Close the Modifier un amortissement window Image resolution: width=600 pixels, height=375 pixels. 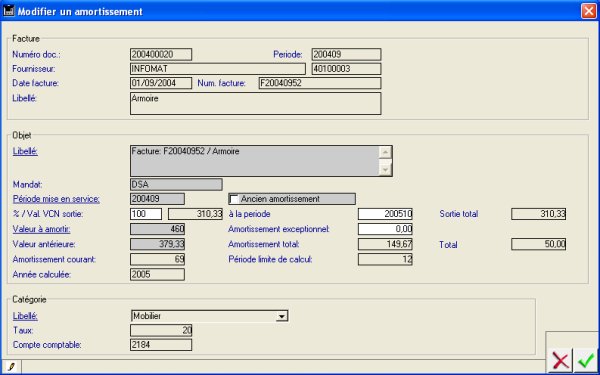(x=589, y=11)
